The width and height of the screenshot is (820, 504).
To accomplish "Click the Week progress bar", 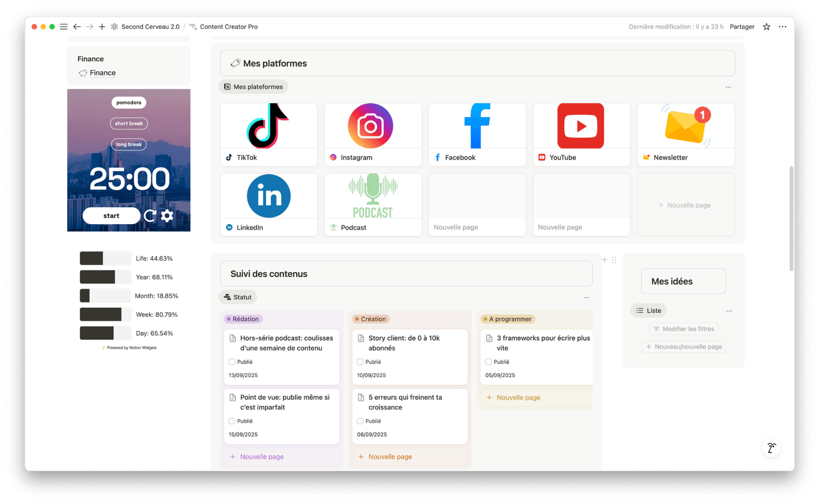I will point(106,314).
